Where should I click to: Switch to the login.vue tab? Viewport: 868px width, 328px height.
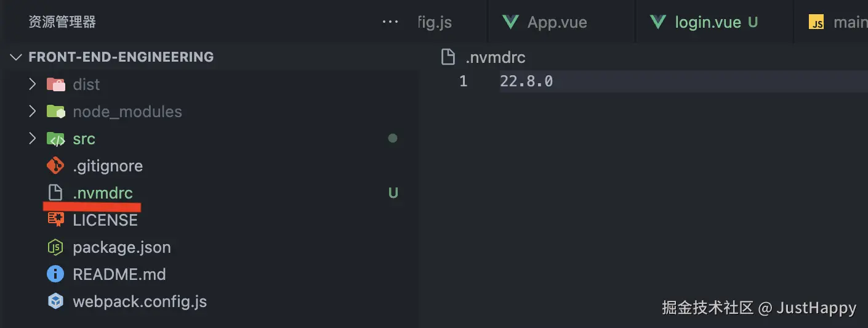click(x=707, y=23)
